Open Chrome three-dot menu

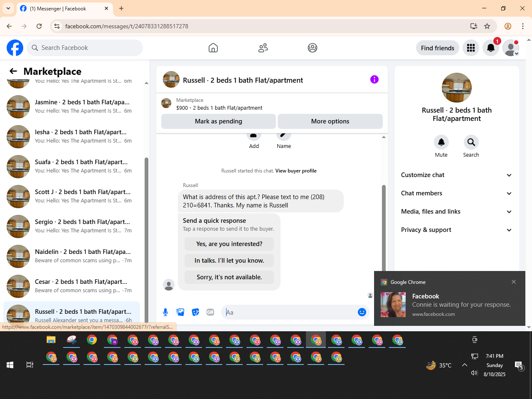(x=523, y=26)
